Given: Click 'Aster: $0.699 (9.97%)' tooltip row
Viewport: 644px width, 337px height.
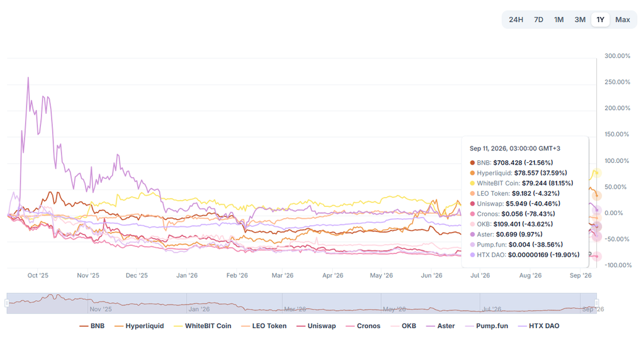Looking at the screenshot, I should pyautogui.click(x=506, y=235).
